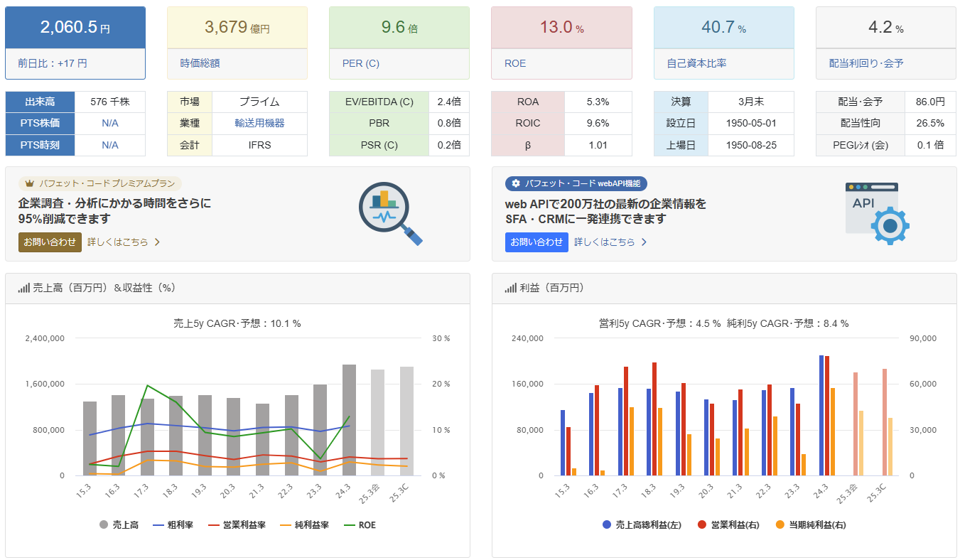Click the PSR (C) label cell
The width and height of the screenshot is (960, 560).
379,145
